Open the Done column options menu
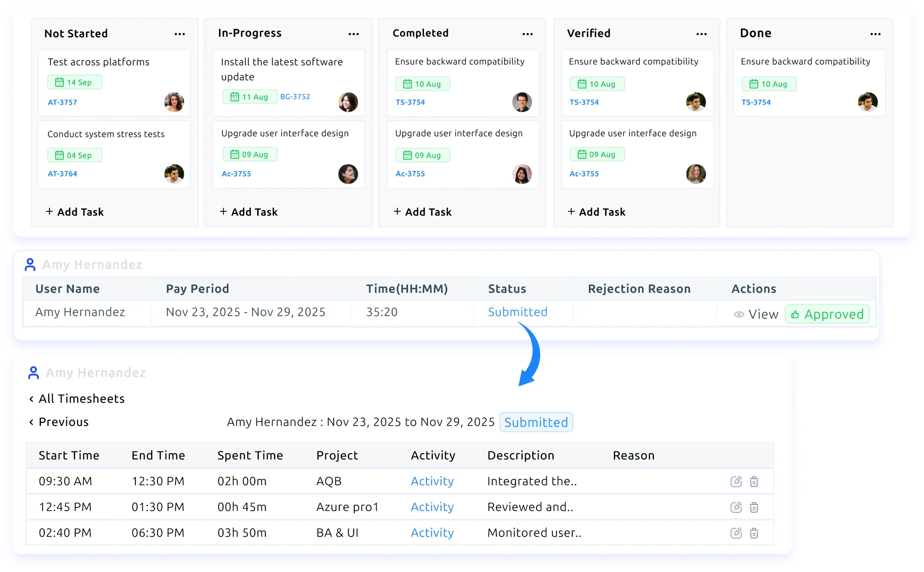Viewport: 924px width, 572px height. (876, 34)
